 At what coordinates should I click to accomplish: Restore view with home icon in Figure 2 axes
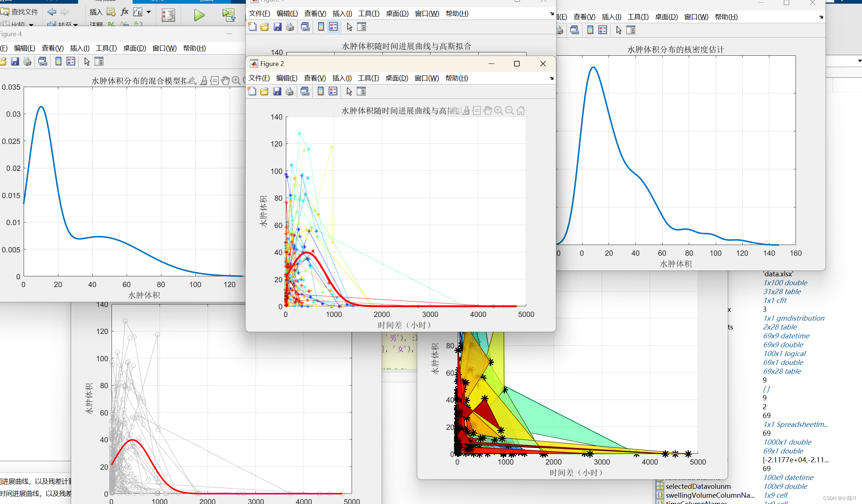521,110
